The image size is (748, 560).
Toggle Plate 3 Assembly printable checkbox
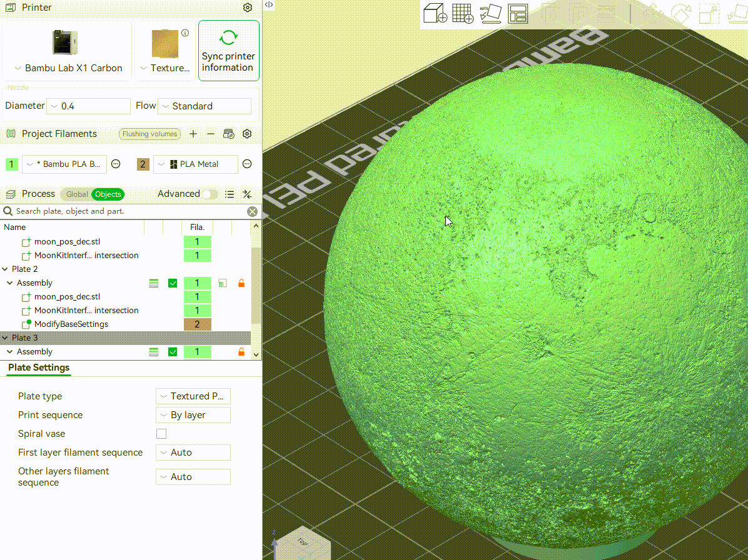click(x=173, y=352)
